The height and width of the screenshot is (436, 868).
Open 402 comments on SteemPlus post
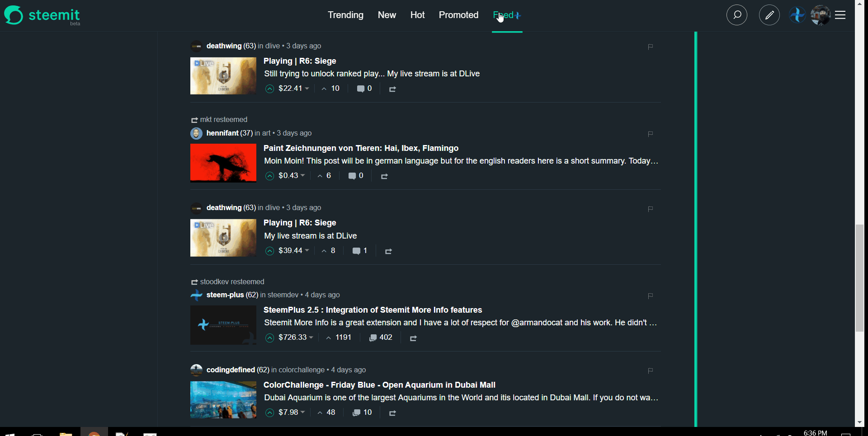click(381, 338)
